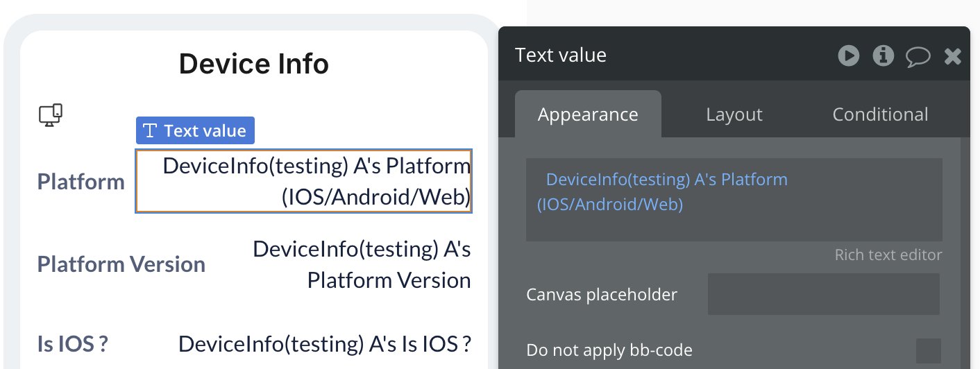The height and width of the screenshot is (369, 980).
Task: Click the blue dynamic Platform expression in the panel
Action: point(662,192)
